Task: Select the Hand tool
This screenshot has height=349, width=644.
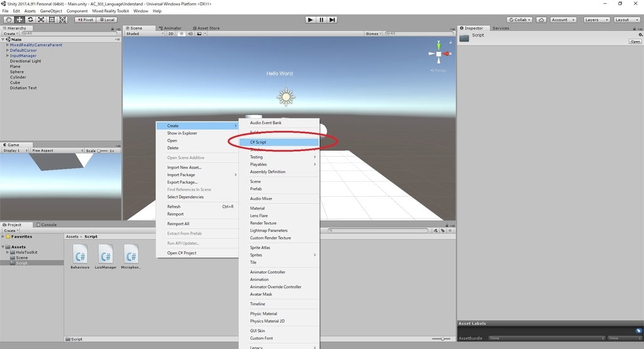Action: tap(8, 19)
